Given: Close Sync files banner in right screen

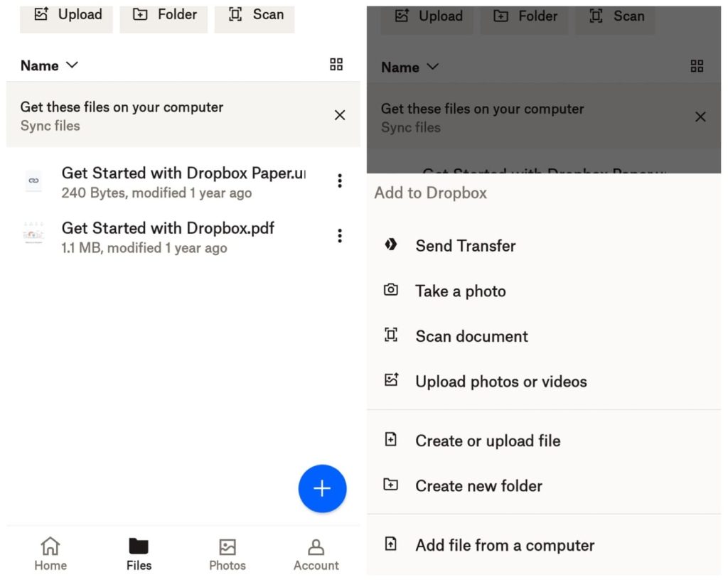Looking at the screenshot, I should (700, 117).
